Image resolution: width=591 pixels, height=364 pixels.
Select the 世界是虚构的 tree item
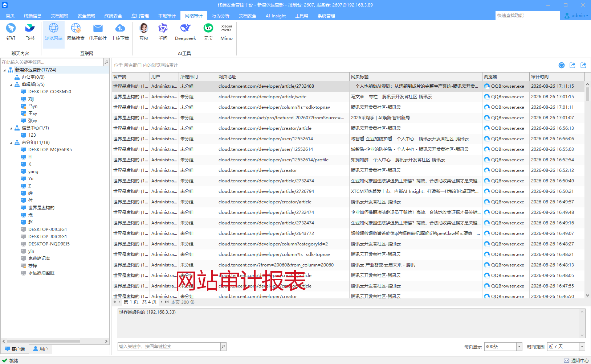41,208
